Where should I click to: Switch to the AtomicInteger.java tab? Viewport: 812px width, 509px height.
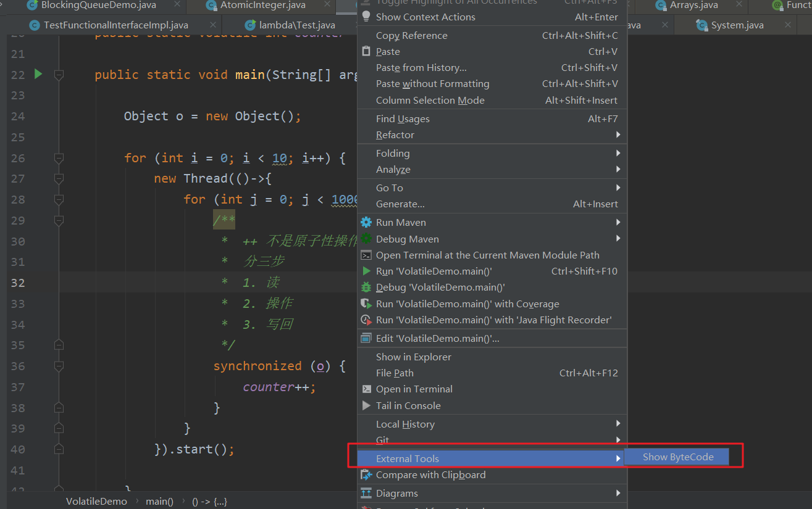pos(262,6)
